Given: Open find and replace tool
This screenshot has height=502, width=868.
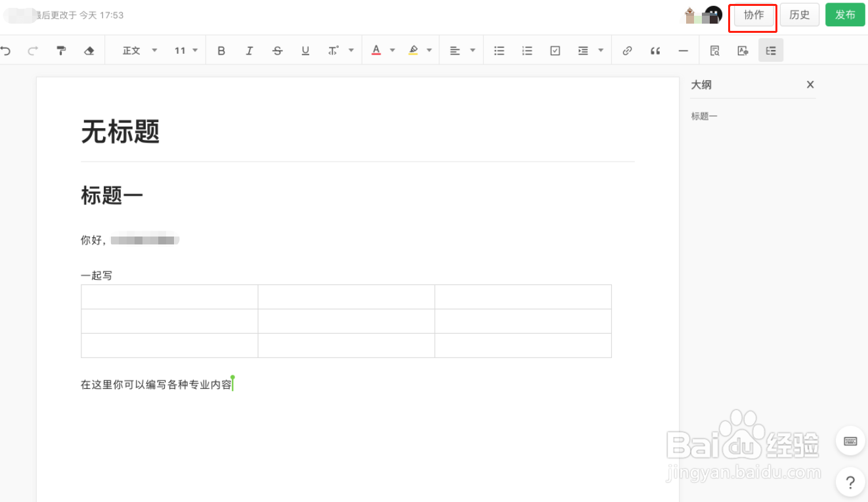Looking at the screenshot, I should 715,51.
